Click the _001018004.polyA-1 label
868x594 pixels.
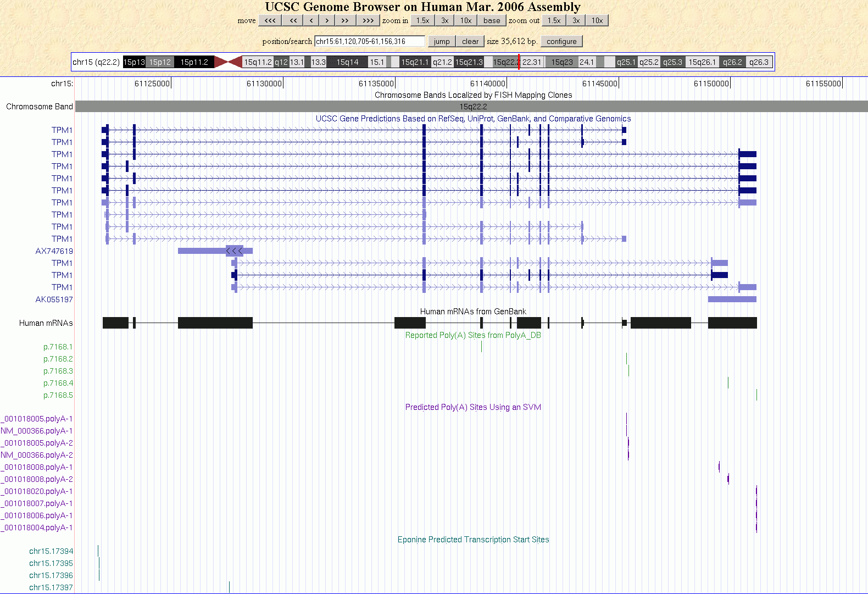[x=37, y=528]
